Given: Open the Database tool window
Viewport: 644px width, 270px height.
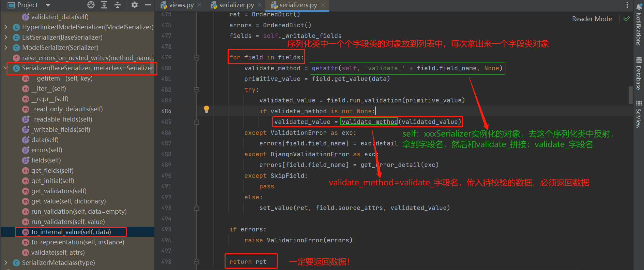Looking at the screenshot, I should coord(639,73).
